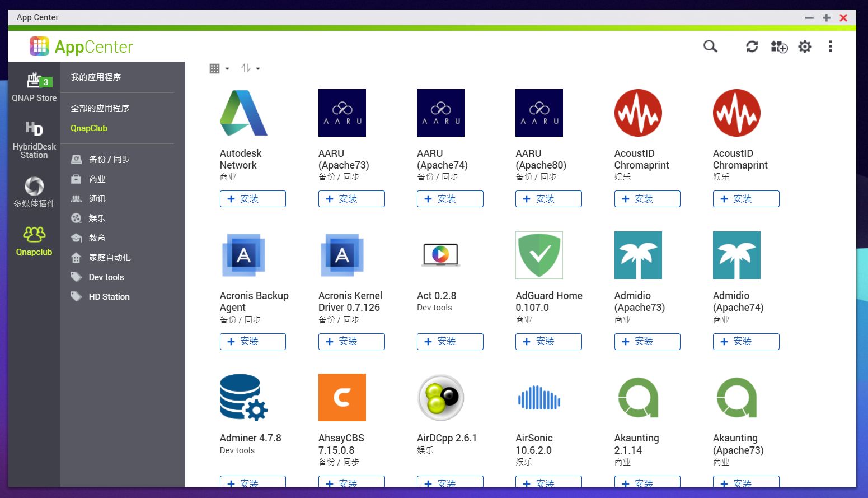Install Act 0.2.8
The image size is (868, 498).
point(450,342)
